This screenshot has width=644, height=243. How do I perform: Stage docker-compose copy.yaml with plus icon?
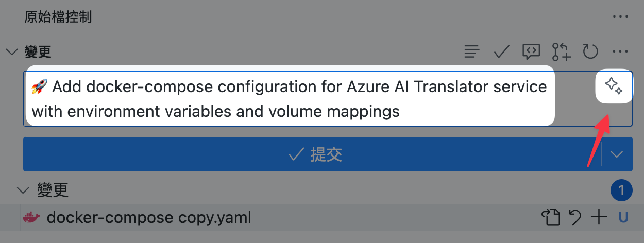[599, 218]
